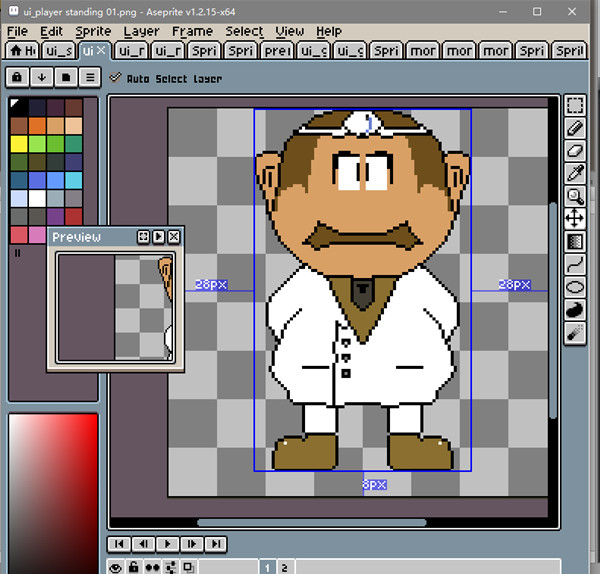This screenshot has width=600, height=574.
Task: Select the Gradient fill tool
Action: [575, 242]
